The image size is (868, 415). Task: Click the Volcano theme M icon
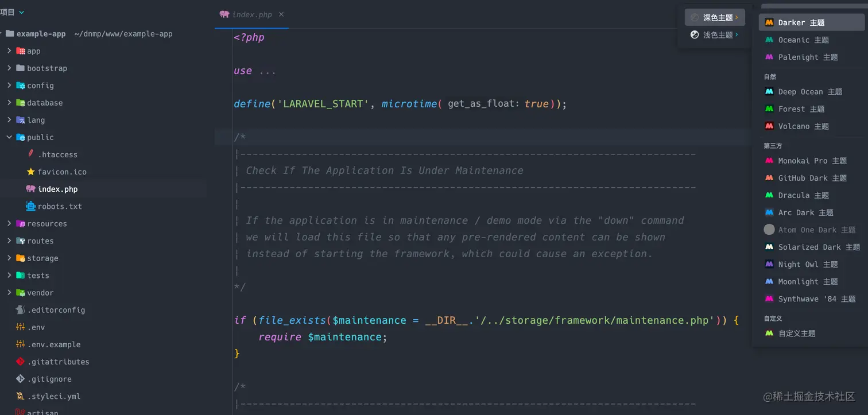[769, 126]
